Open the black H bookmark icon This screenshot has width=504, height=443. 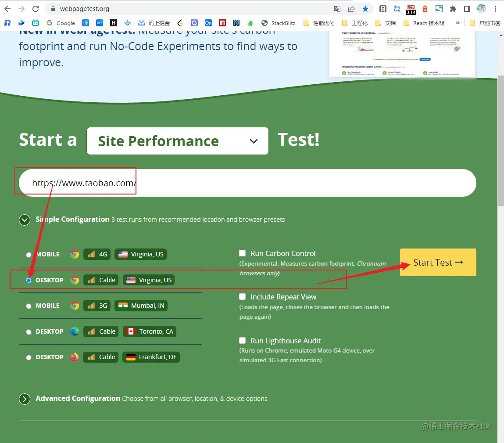[x=114, y=23]
